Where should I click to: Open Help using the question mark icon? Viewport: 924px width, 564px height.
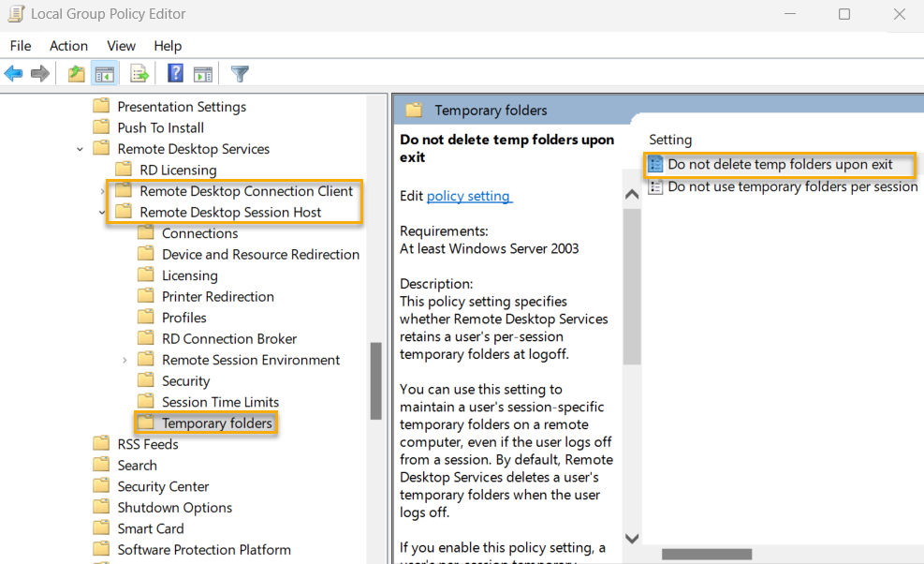click(175, 73)
